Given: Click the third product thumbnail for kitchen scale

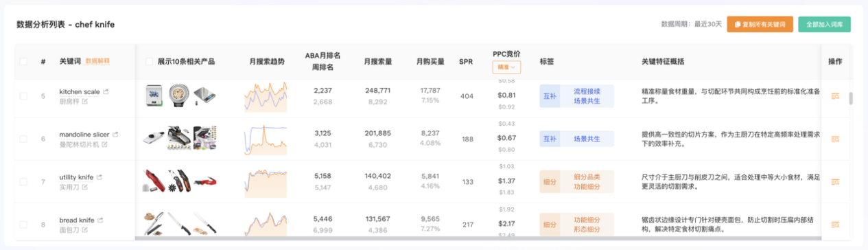Looking at the screenshot, I should pyautogui.click(x=205, y=96).
